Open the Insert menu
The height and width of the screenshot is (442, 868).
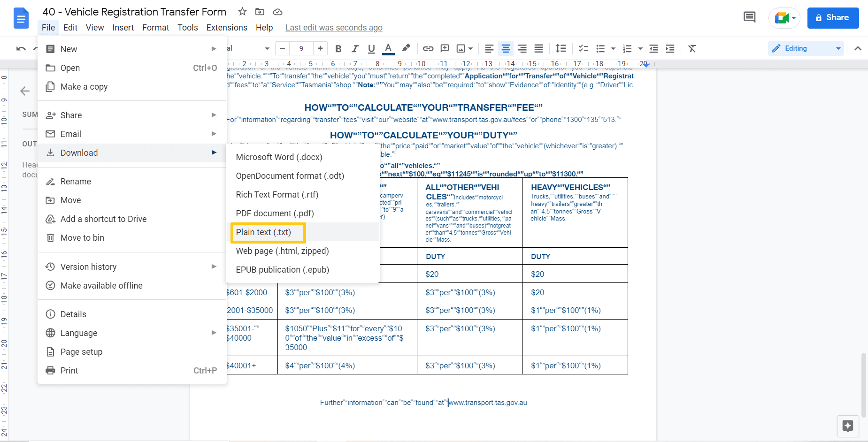(123, 28)
